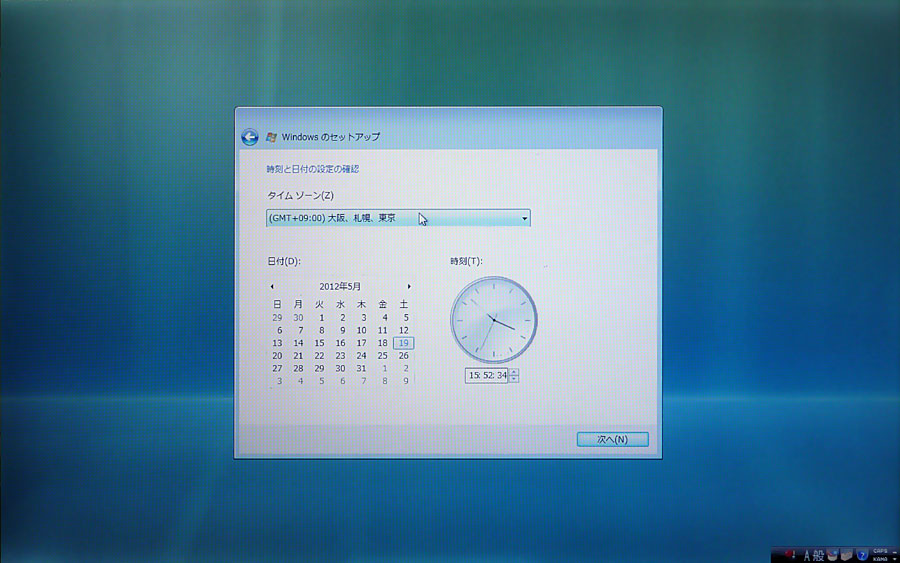Select date 27 in the calendar

pos(277,368)
